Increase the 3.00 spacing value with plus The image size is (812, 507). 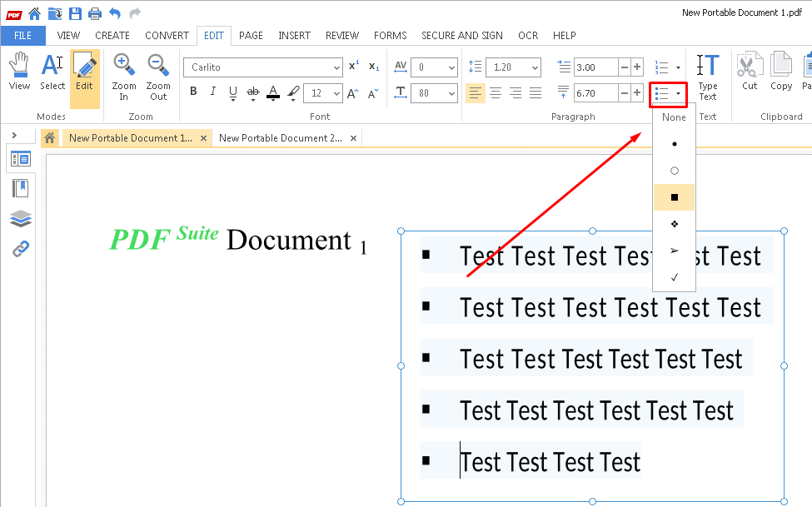click(637, 67)
